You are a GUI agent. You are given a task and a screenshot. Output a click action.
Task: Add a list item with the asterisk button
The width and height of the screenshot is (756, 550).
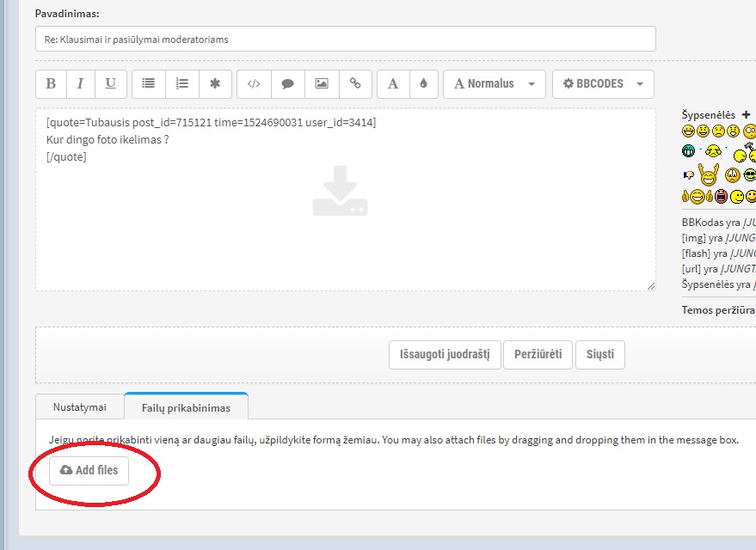(215, 84)
